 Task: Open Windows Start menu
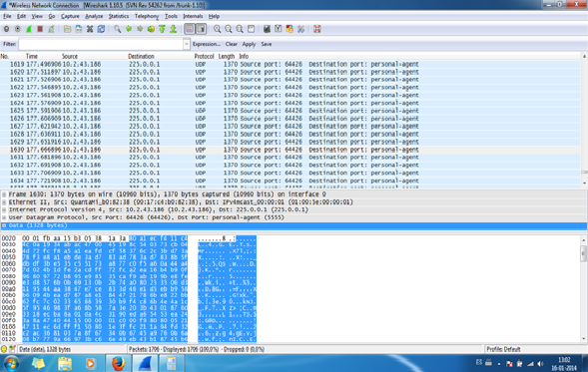click(11, 363)
